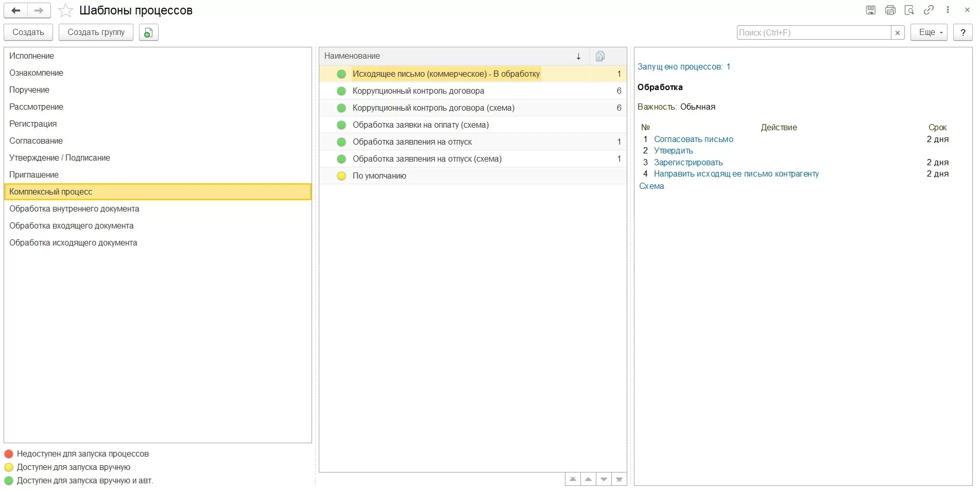980x490 pixels.
Task: Open the print preview magnifier icon
Action: (x=909, y=10)
